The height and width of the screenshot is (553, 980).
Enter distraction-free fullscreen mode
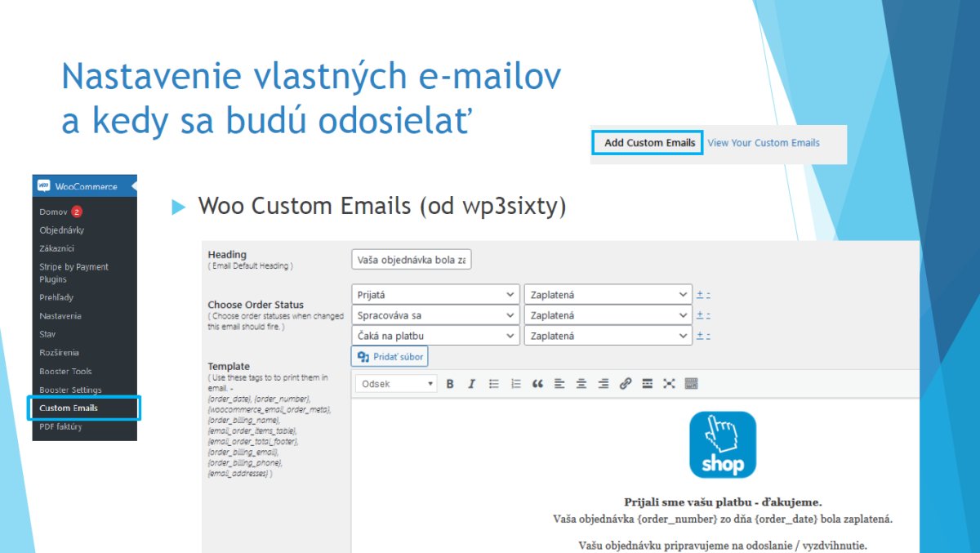[x=669, y=383]
